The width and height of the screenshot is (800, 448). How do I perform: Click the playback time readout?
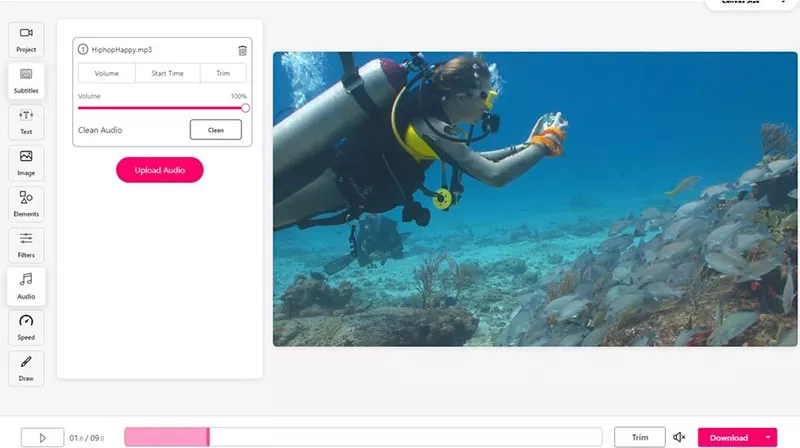pyautogui.click(x=87, y=438)
